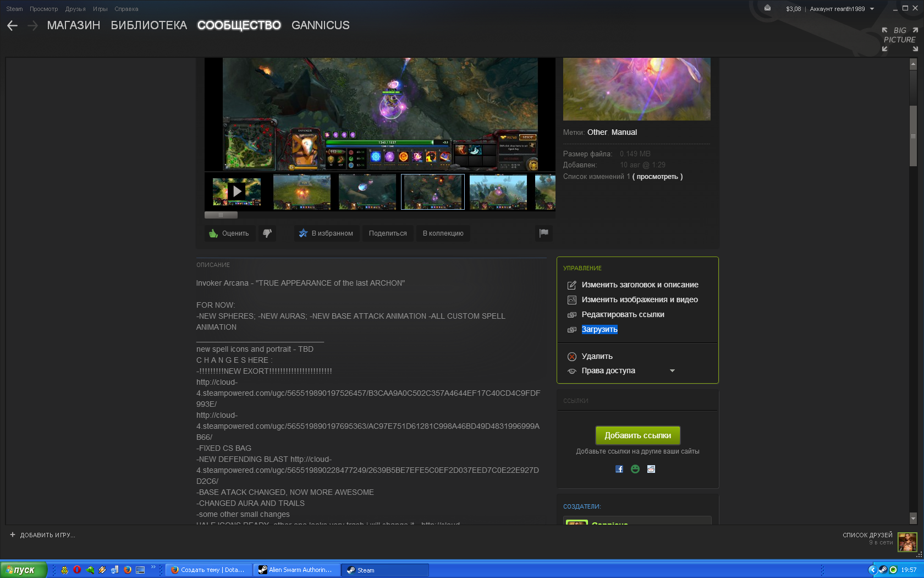Click the Удалить link
The width and height of the screenshot is (924, 578).
(x=597, y=357)
